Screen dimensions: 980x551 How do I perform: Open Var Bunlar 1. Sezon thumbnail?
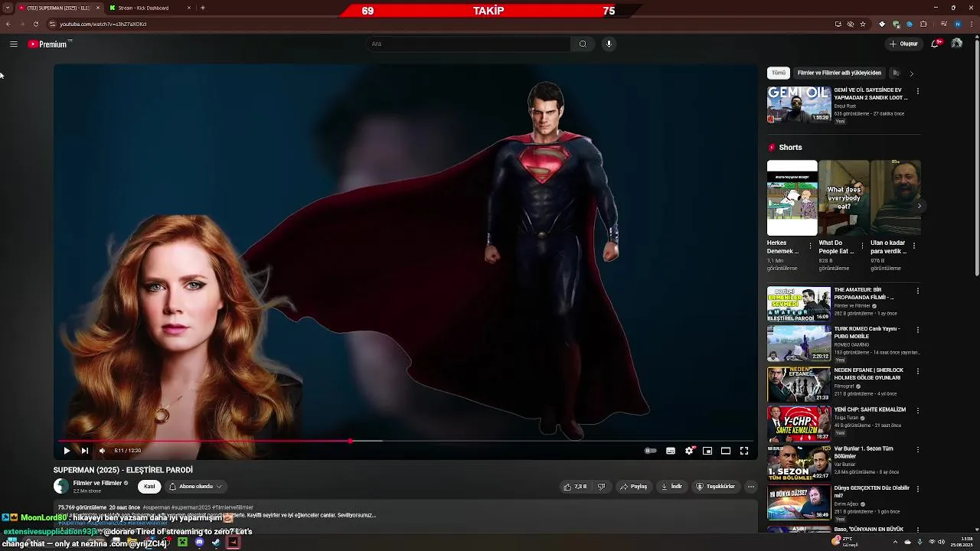799,463
